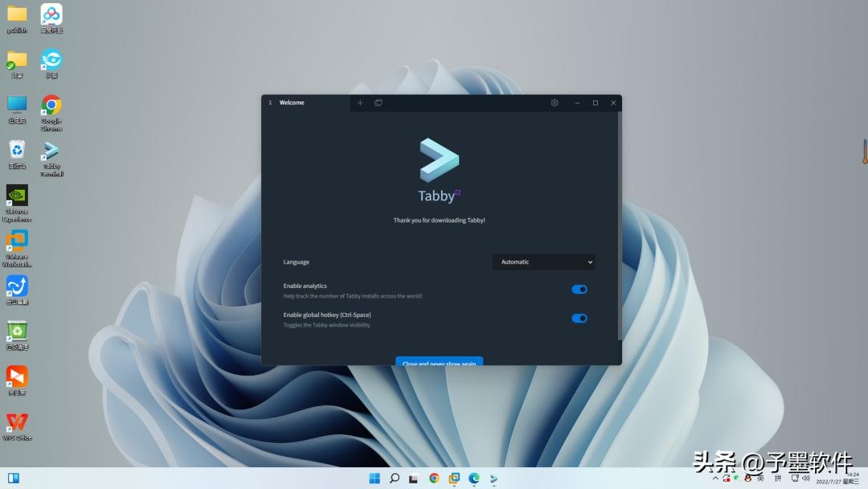
Task: Open the Windows Start button
Action: point(375,479)
